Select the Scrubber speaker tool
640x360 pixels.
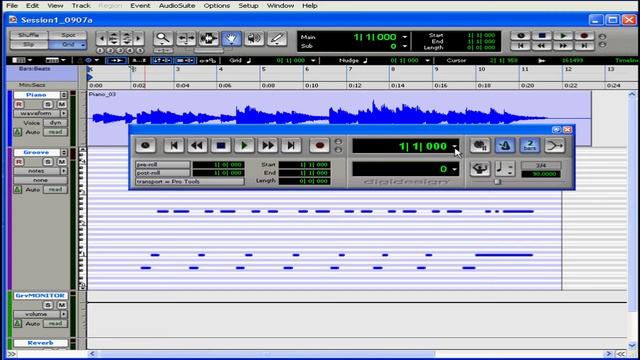254,39
